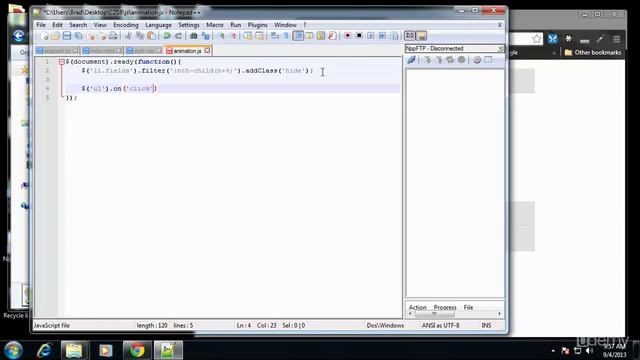Click the File column header in NppFTP
The height and width of the screenshot is (360, 640).
[x=468, y=307]
